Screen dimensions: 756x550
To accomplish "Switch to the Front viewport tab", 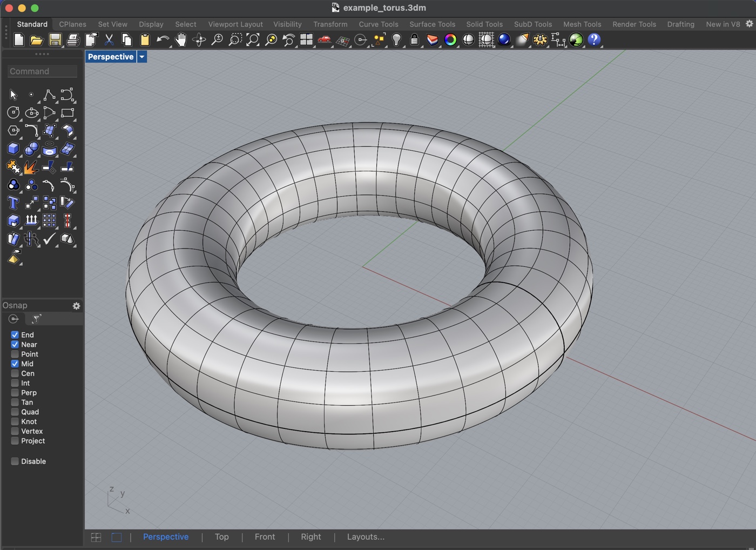I will [x=265, y=537].
